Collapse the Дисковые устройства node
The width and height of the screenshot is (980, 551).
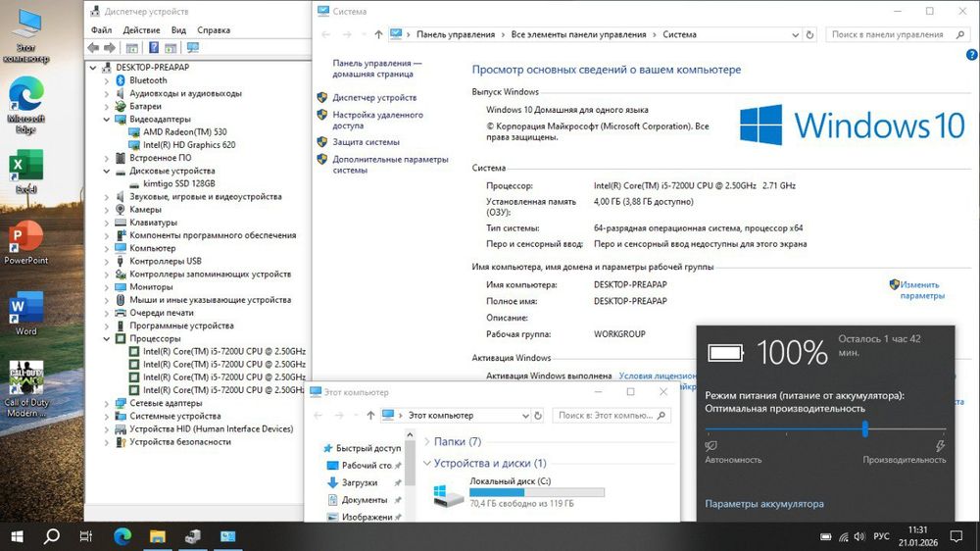(106, 171)
